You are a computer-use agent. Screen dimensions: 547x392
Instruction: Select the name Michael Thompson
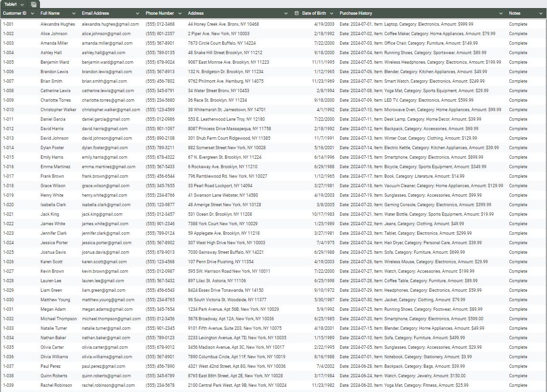pos(59,319)
